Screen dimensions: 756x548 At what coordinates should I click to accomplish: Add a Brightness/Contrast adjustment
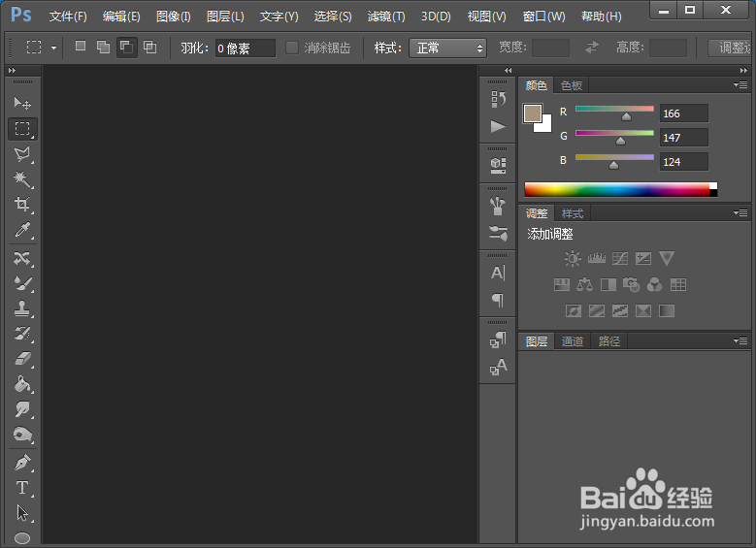(x=573, y=258)
